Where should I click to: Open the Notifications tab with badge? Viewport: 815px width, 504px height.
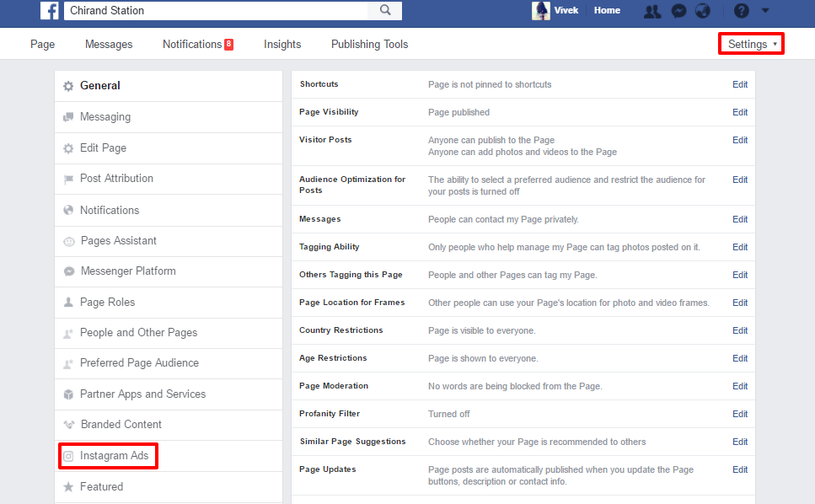point(198,44)
